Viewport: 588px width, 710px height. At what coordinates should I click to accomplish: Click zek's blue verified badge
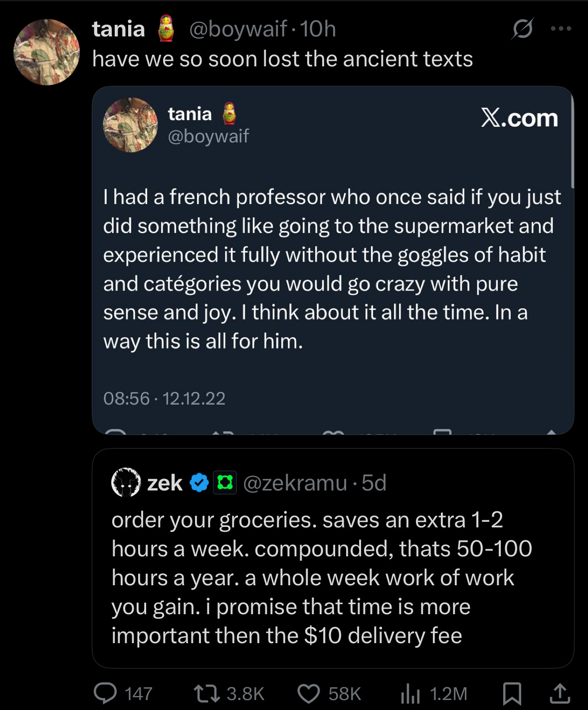pos(199,482)
